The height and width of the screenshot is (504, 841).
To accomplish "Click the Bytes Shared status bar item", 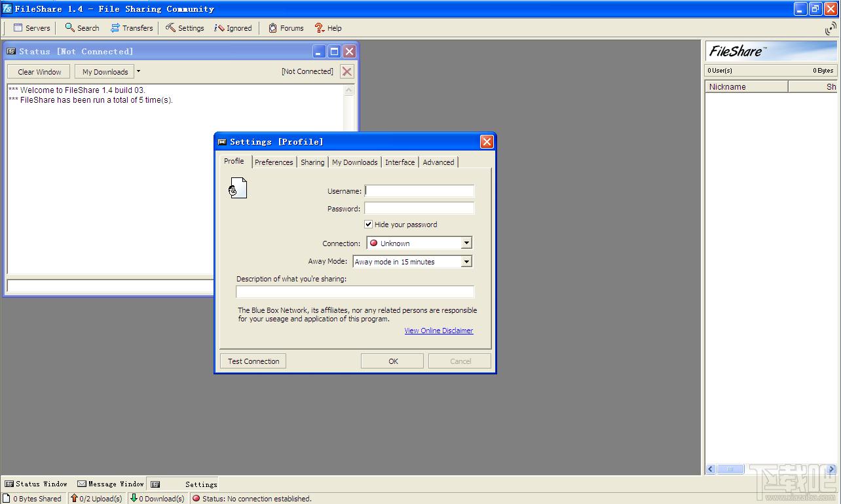I will click(32, 498).
